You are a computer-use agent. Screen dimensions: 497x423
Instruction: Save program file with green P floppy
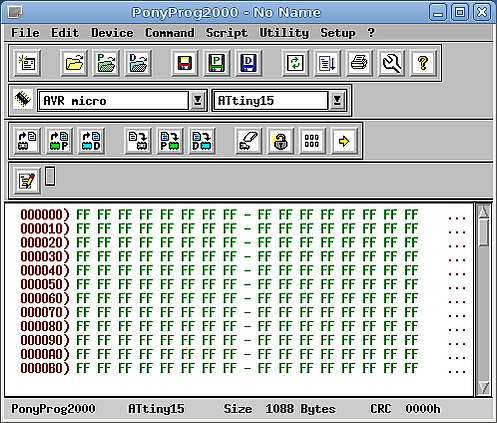tap(217, 63)
